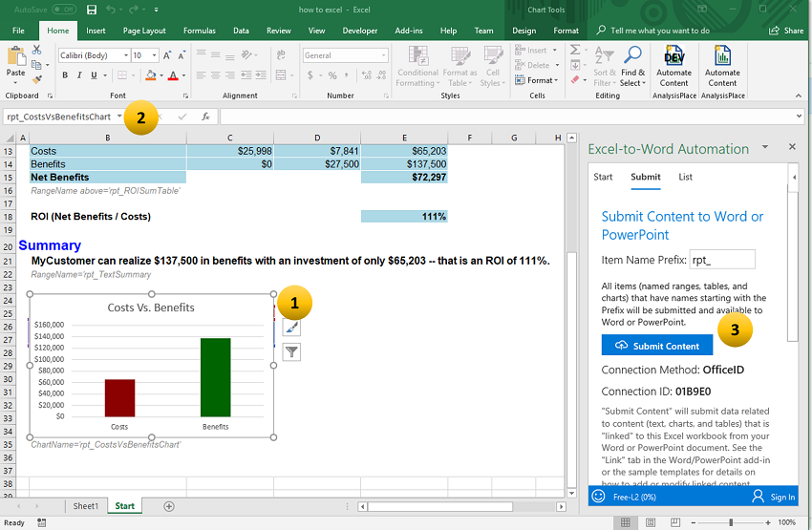
Task: Click the Format cells button in Cells group
Action: 537,80
